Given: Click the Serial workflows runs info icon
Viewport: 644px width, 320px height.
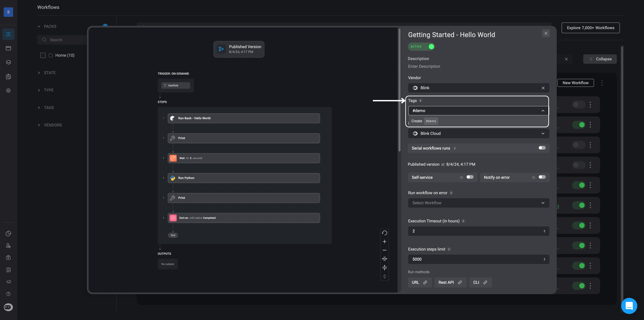Looking at the screenshot, I should pyautogui.click(x=455, y=148).
